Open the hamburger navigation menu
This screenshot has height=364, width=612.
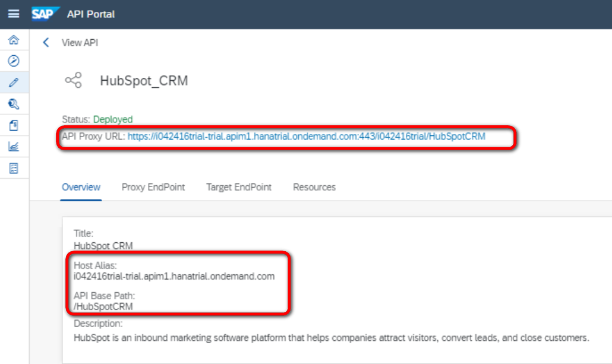pyautogui.click(x=14, y=14)
